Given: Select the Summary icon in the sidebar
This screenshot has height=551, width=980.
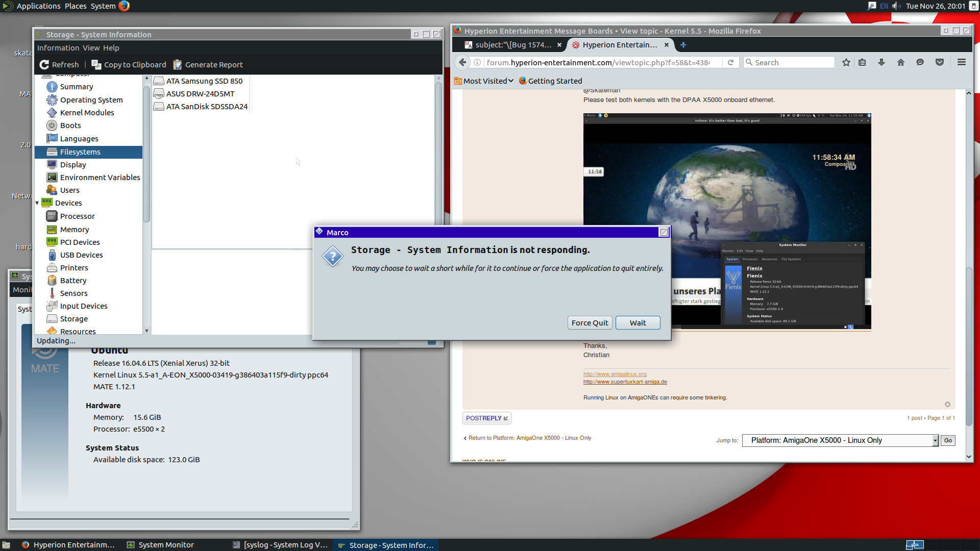Looking at the screenshot, I should (x=52, y=87).
